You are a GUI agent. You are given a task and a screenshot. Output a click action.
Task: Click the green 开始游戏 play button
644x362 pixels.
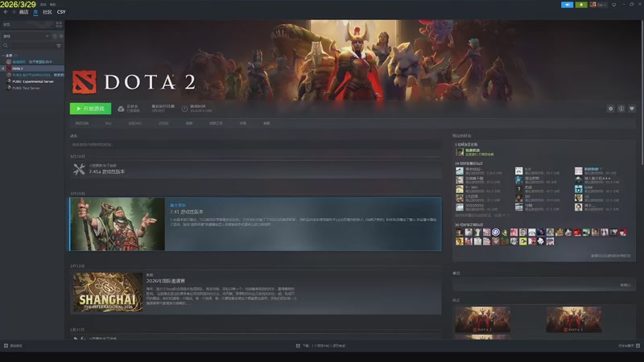pos(90,109)
